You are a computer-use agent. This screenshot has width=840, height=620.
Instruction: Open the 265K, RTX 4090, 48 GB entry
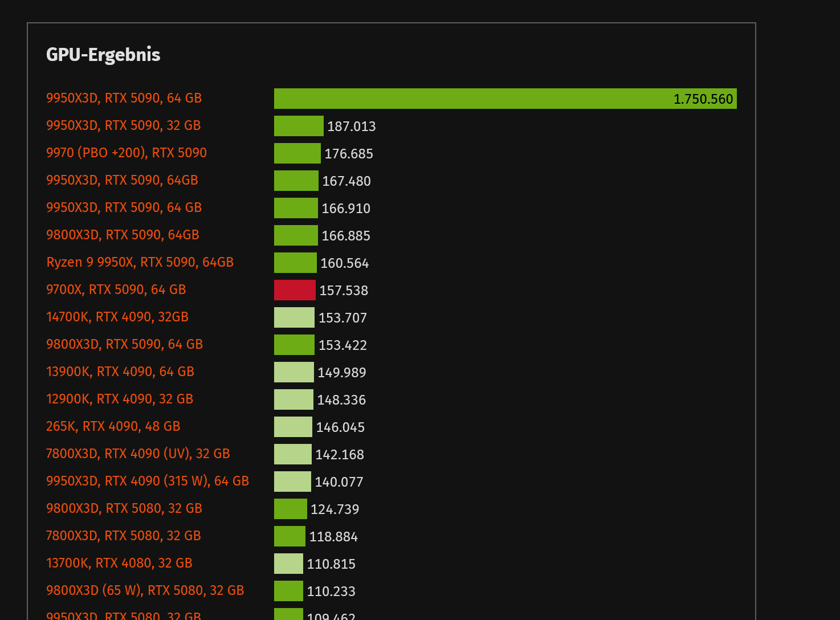click(113, 426)
